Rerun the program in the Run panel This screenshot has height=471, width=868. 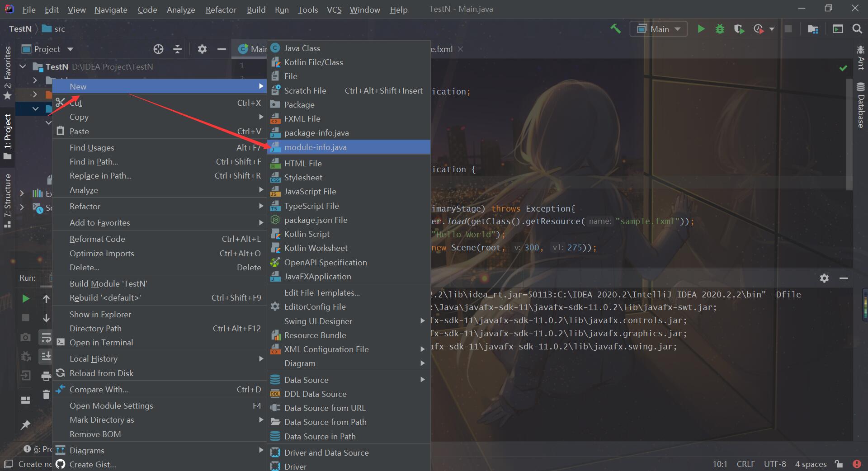coord(26,298)
